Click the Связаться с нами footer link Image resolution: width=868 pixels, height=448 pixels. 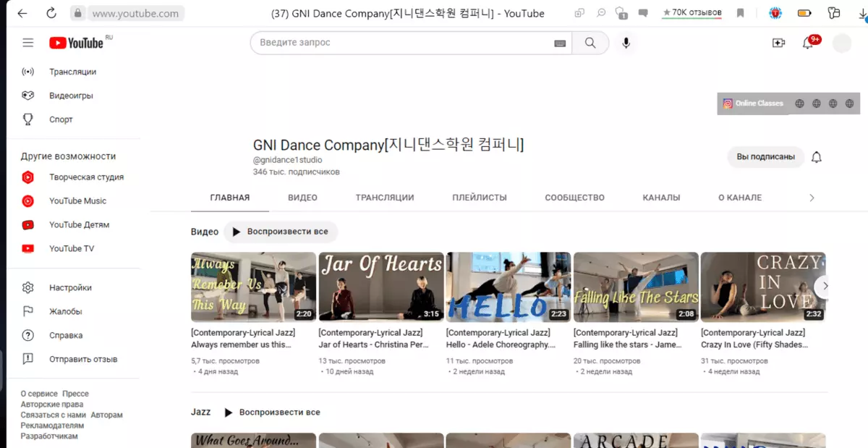pyautogui.click(x=54, y=415)
